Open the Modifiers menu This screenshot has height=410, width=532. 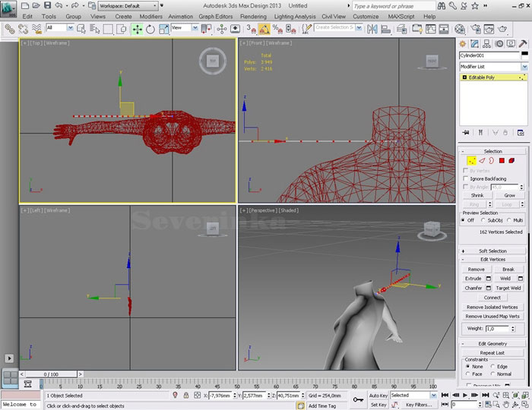(x=150, y=16)
